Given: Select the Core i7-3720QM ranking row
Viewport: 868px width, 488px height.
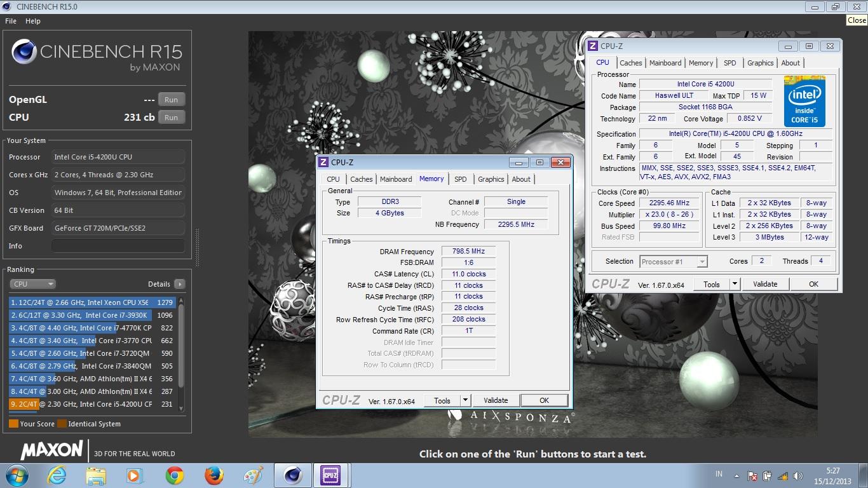Looking at the screenshot, I should point(93,353).
